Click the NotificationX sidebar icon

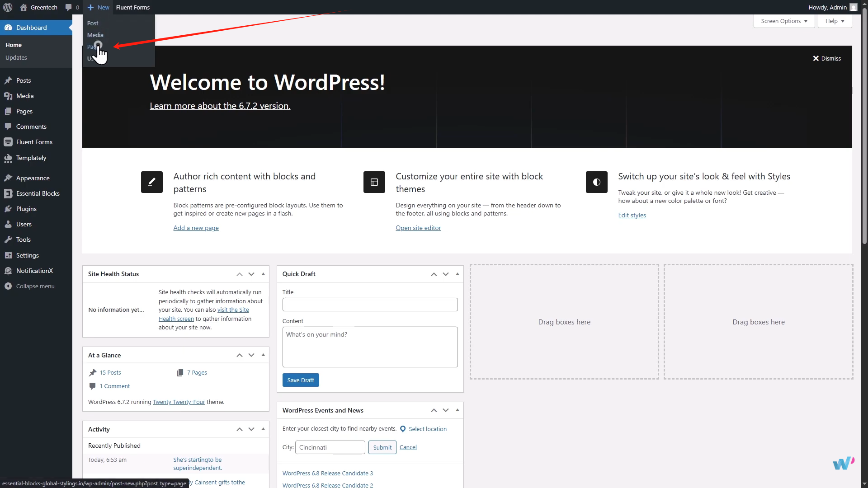(8, 271)
